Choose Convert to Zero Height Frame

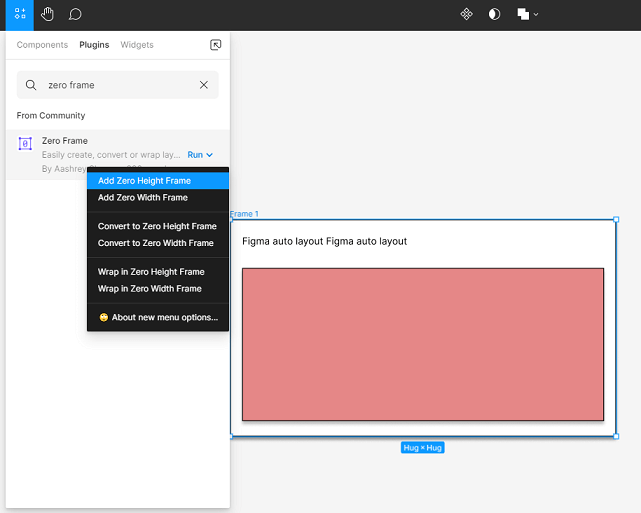pyautogui.click(x=158, y=226)
